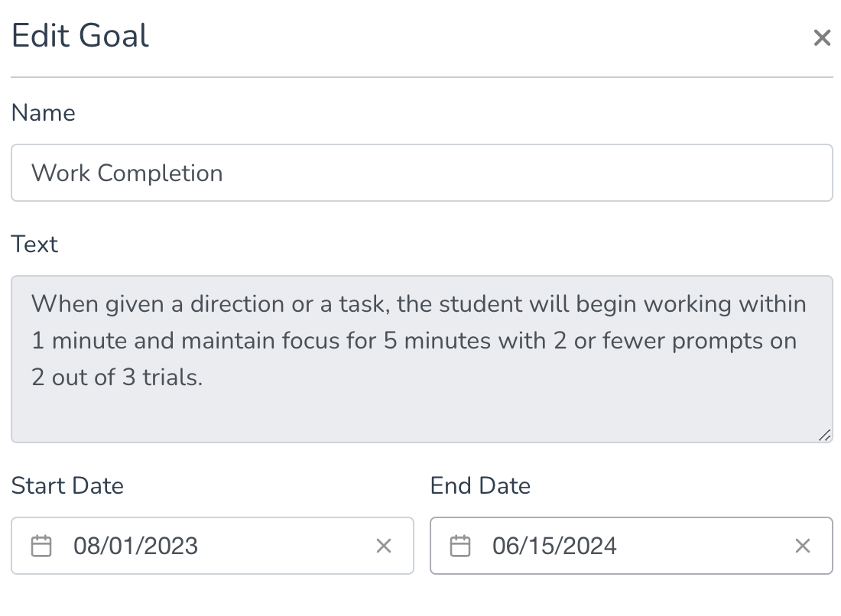Click the textarea resize handle

tap(824, 436)
